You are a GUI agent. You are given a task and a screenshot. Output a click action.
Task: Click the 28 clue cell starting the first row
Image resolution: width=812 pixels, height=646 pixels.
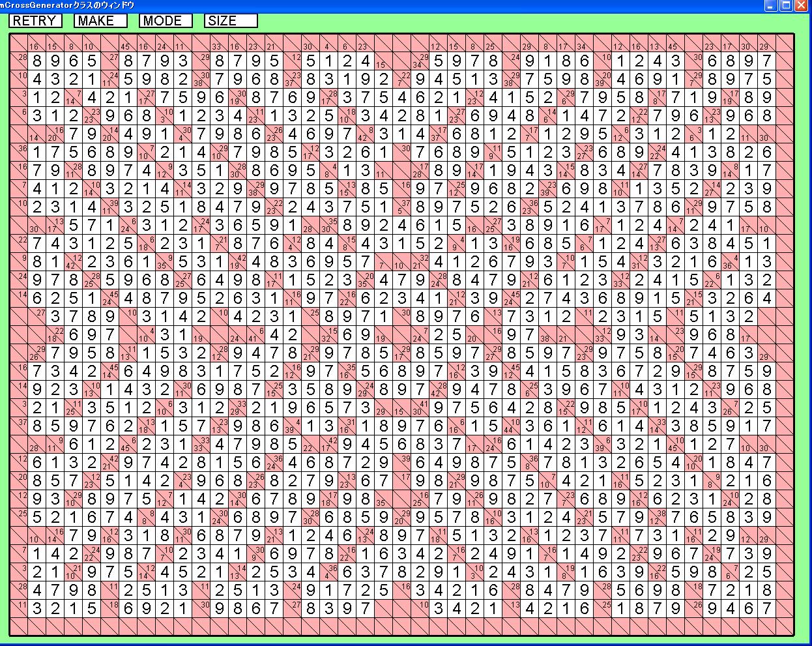pyautogui.click(x=20, y=61)
